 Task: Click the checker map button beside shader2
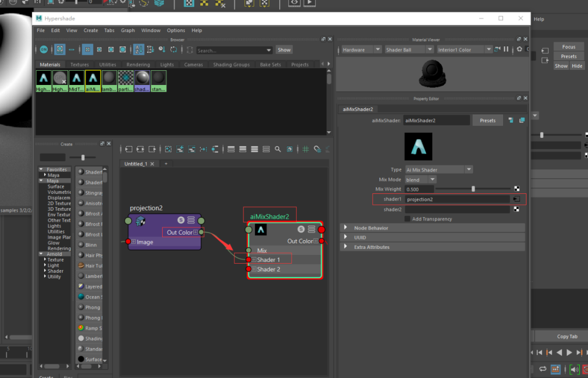coord(517,209)
